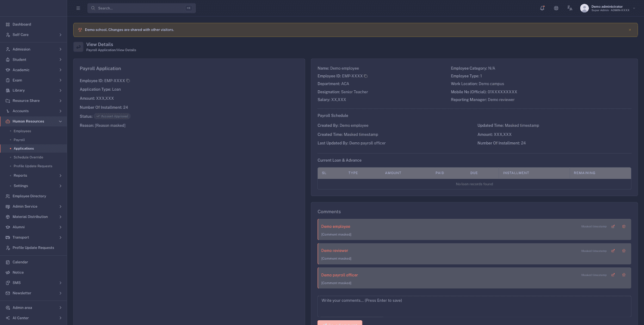Copy Employee ID beside the Department details
This screenshot has width=644, height=325.
click(366, 76)
